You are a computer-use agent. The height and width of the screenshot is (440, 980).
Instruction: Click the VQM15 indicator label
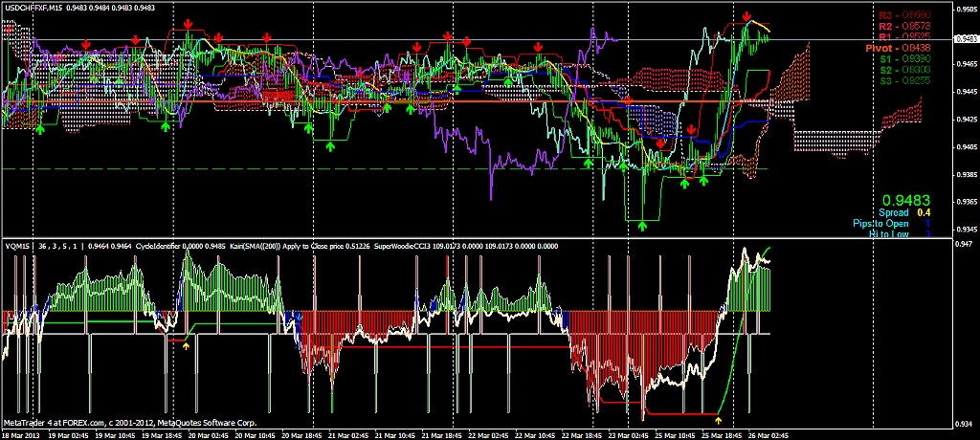(17, 246)
